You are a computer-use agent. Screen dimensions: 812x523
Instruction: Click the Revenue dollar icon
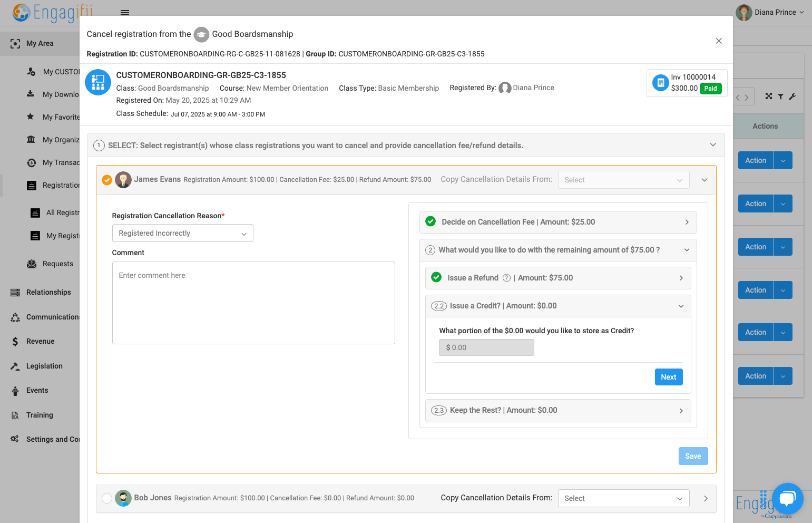[15, 341]
